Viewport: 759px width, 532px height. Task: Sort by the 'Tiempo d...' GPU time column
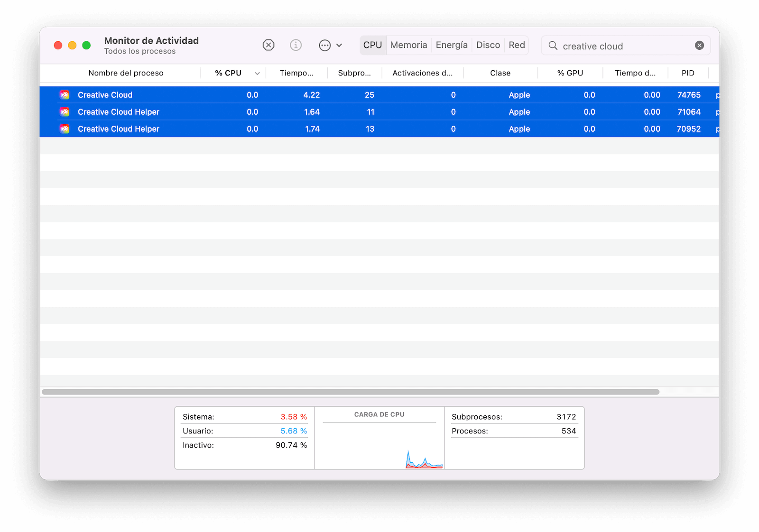click(635, 73)
